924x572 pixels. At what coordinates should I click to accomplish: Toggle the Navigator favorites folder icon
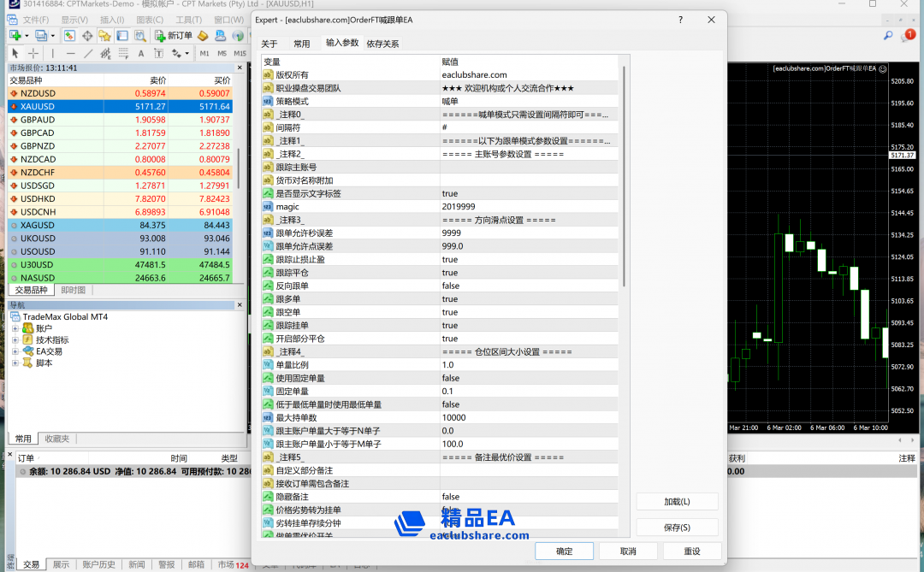[x=104, y=35]
